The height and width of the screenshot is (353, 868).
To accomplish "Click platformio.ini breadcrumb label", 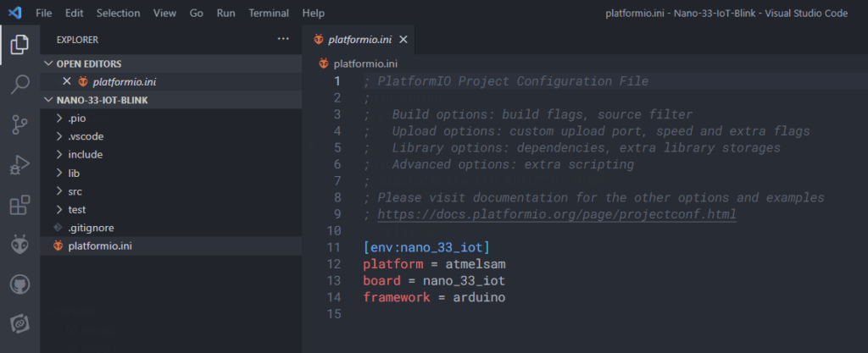I will [365, 63].
